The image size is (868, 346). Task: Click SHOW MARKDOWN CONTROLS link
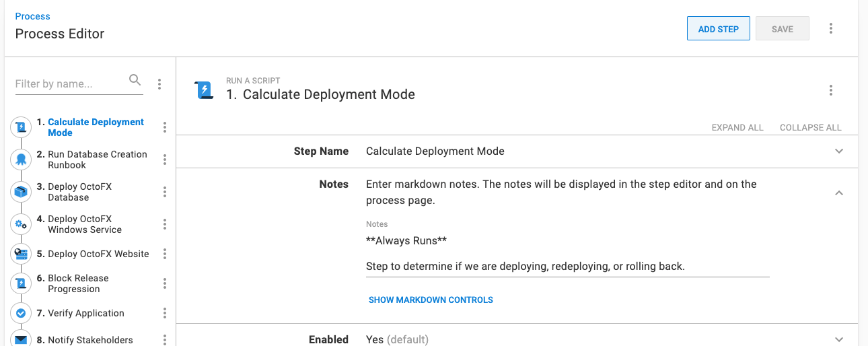[x=431, y=300]
